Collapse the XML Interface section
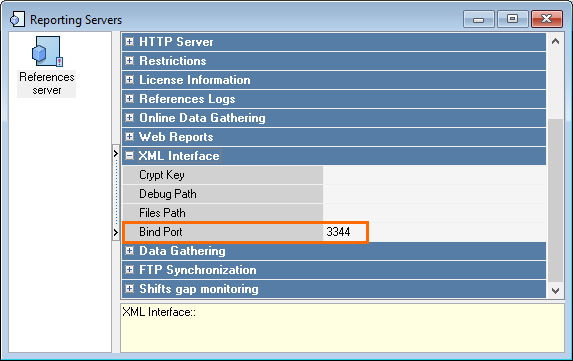 pos(130,156)
